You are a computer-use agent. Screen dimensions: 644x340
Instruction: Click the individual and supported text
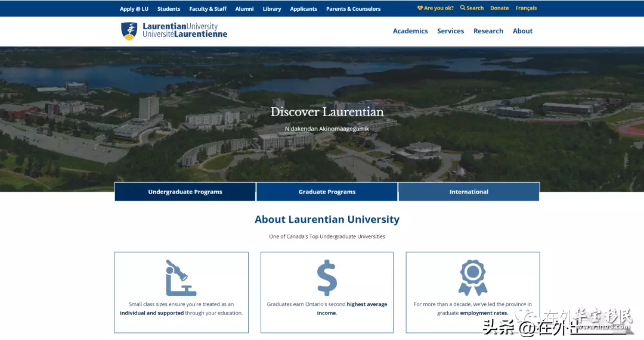[x=151, y=313]
